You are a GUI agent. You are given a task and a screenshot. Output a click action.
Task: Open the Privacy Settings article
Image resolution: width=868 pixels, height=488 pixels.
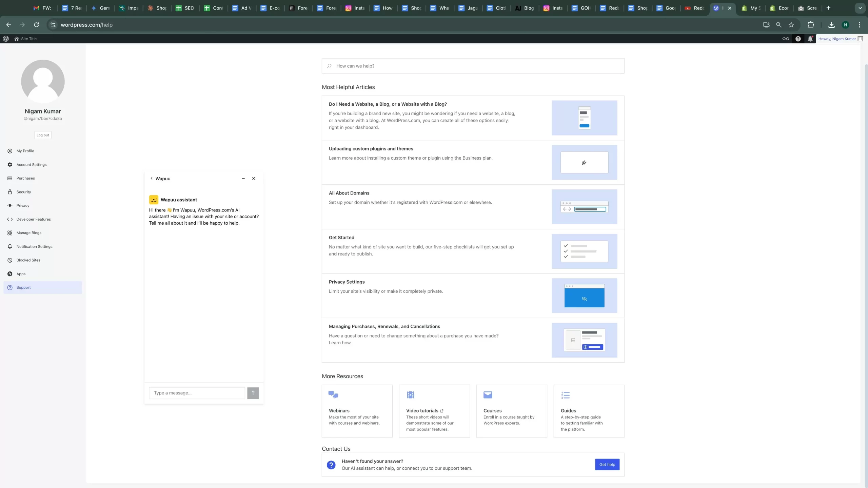(x=473, y=296)
